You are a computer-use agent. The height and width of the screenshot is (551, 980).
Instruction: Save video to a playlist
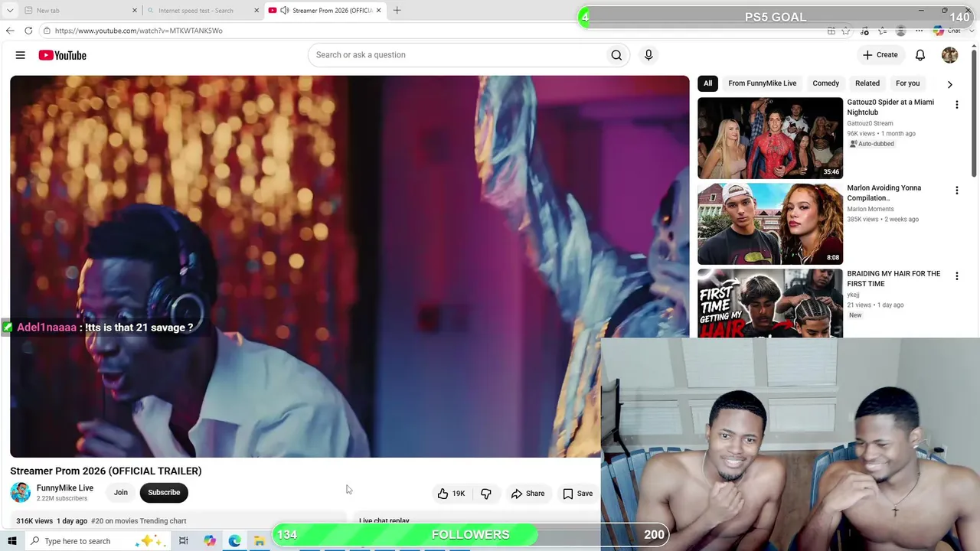[578, 494]
